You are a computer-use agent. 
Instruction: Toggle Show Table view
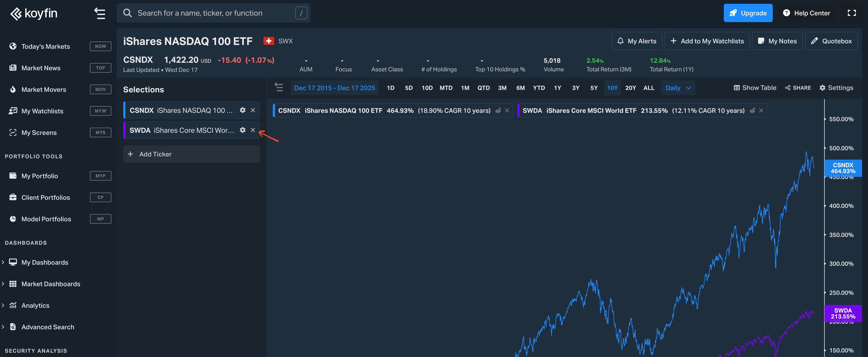pyautogui.click(x=755, y=88)
